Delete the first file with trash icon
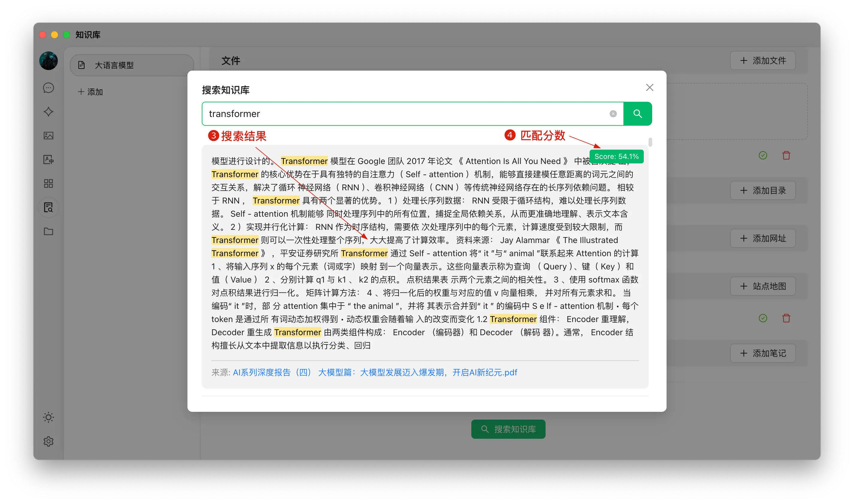 click(x=786, y=156)
